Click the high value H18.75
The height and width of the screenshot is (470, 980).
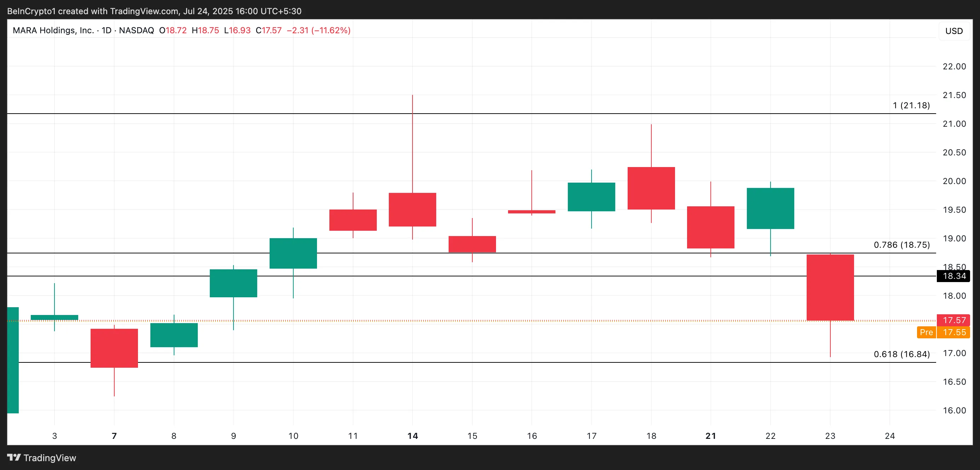coord(206,30)
